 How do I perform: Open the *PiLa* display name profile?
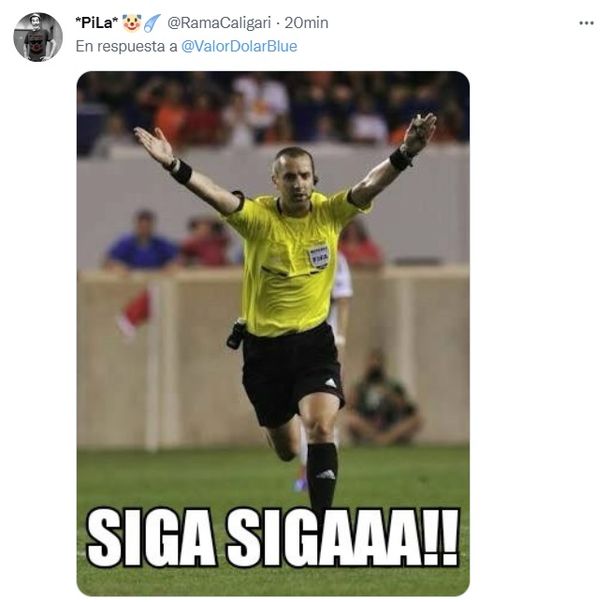point(96,23)
